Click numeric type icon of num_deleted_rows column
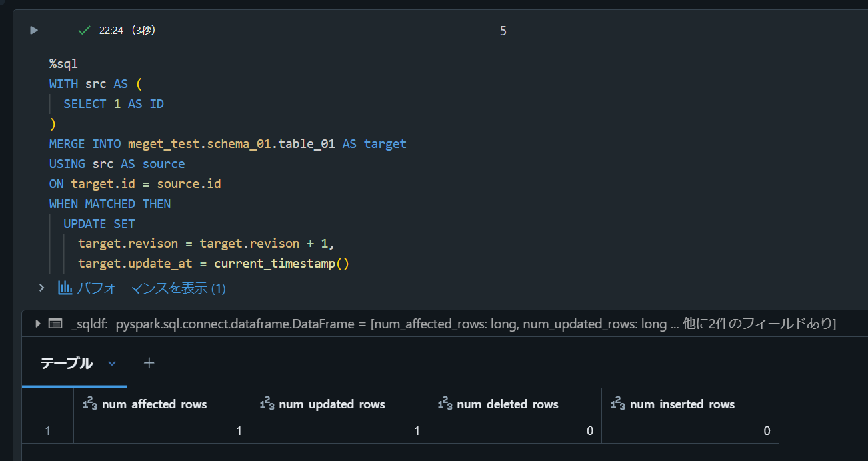 pyautogui.click(x=445, y=404)
